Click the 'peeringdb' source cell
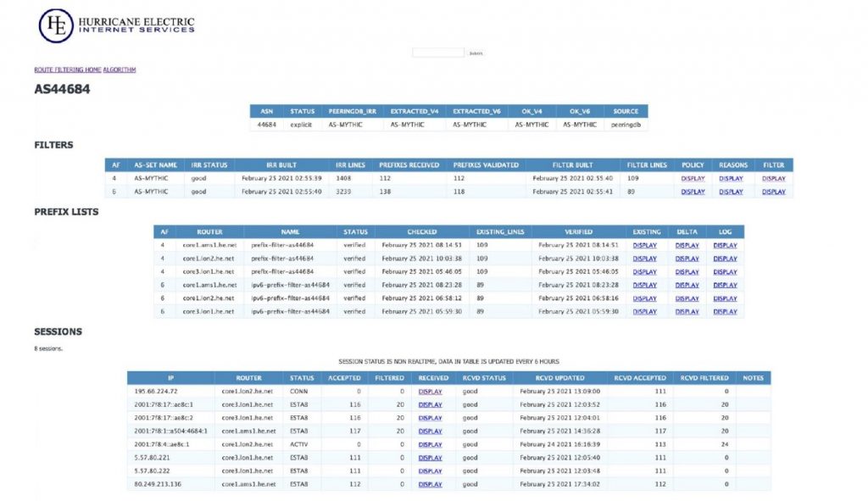The width and height of the screenshot is (868, 501). pos(626,125)
